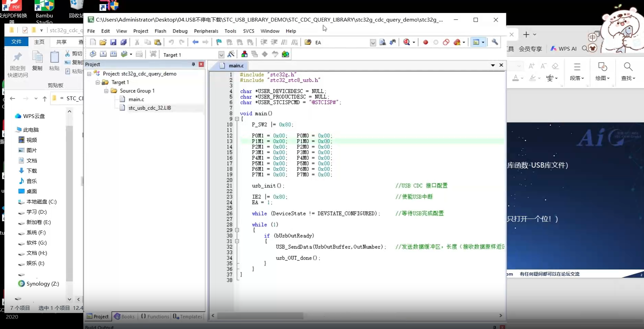Viewport: 644px width, 329px height.
Task: Click the checkmark icon in Explorer's quick toolbar
Action: click(25, 30)
